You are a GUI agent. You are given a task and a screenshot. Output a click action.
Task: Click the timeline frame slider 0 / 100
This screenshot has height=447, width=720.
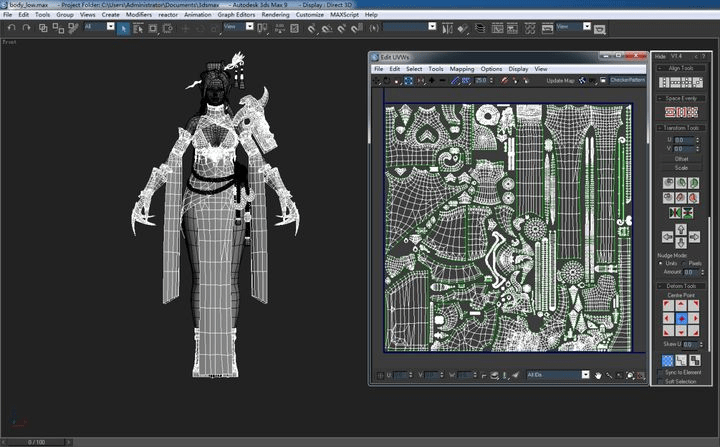tap(36, 442)
